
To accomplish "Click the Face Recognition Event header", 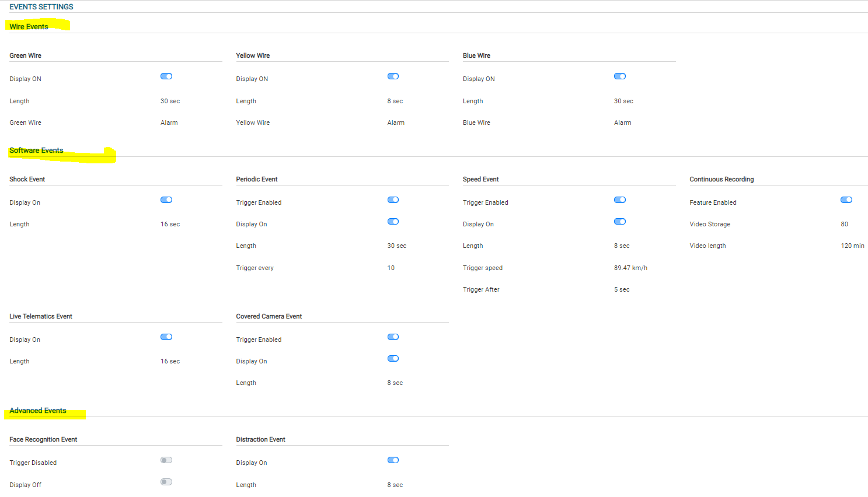I will [43, 439].
